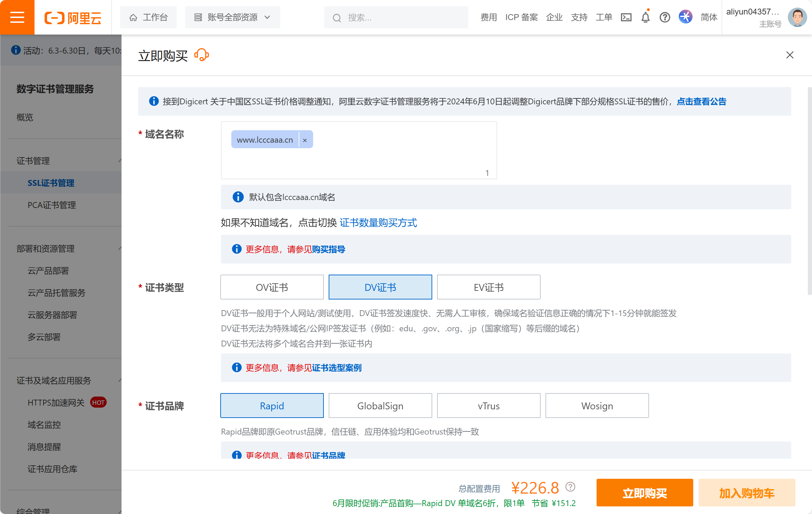
Task: Click the Alibaba Cloud logo
Action: point(73,18)
